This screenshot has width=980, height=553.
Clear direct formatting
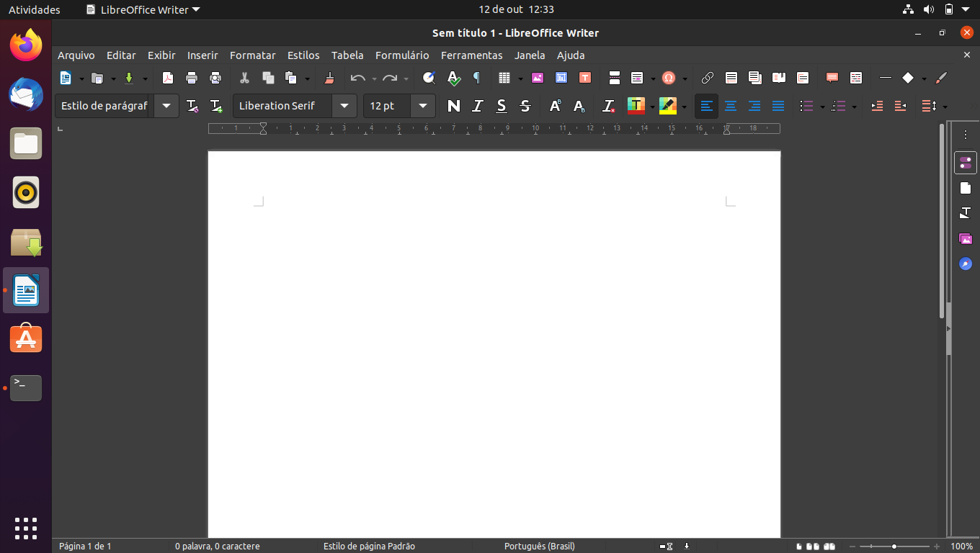click(x=609, y=106)
